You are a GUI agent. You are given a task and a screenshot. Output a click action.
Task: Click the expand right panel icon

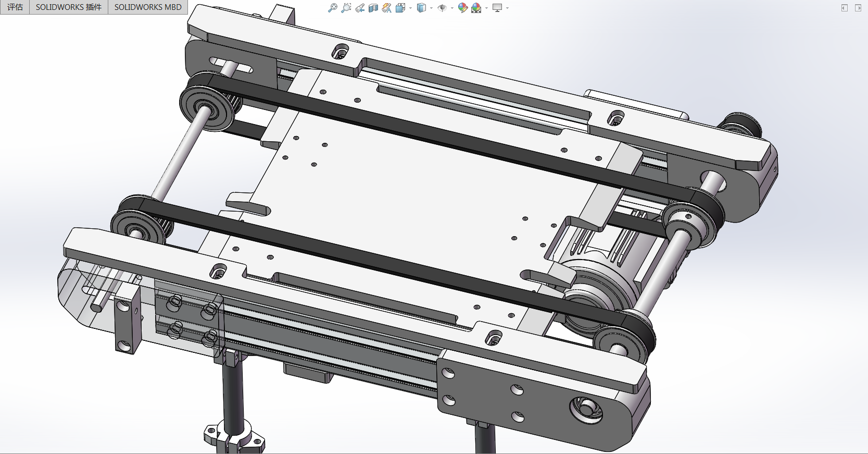(x=858, y=8)
